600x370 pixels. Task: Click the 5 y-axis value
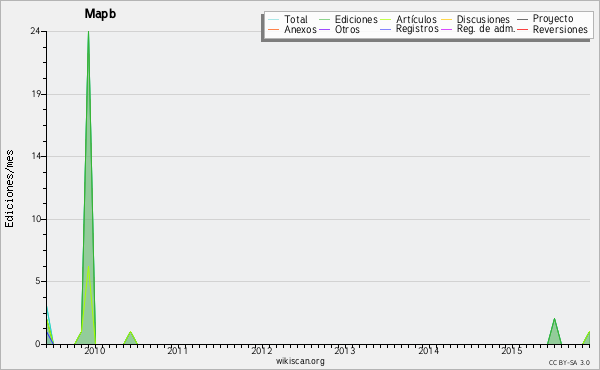click(38, 281)
